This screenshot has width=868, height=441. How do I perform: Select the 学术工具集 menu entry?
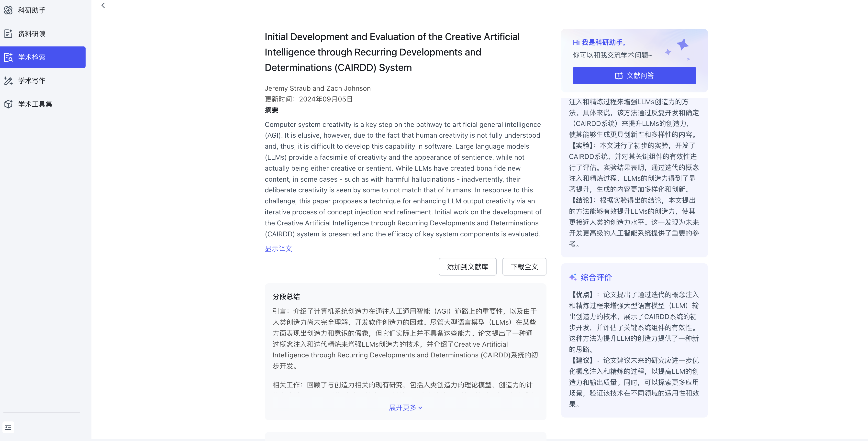click(35, 104)
